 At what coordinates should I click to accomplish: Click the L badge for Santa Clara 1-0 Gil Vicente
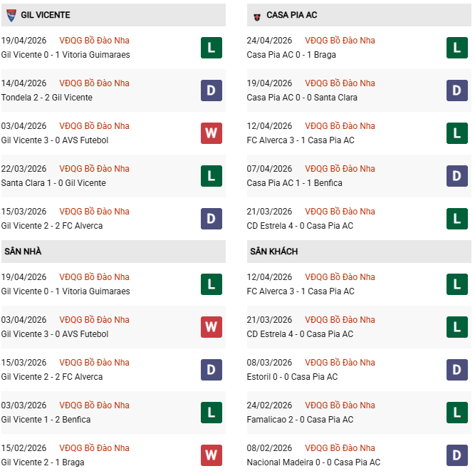212,176
